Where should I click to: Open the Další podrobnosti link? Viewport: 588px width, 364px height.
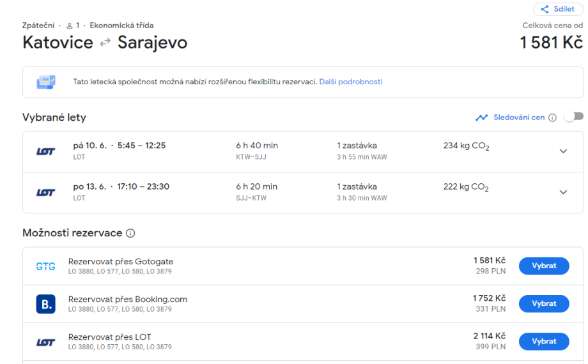click(350, 82)
